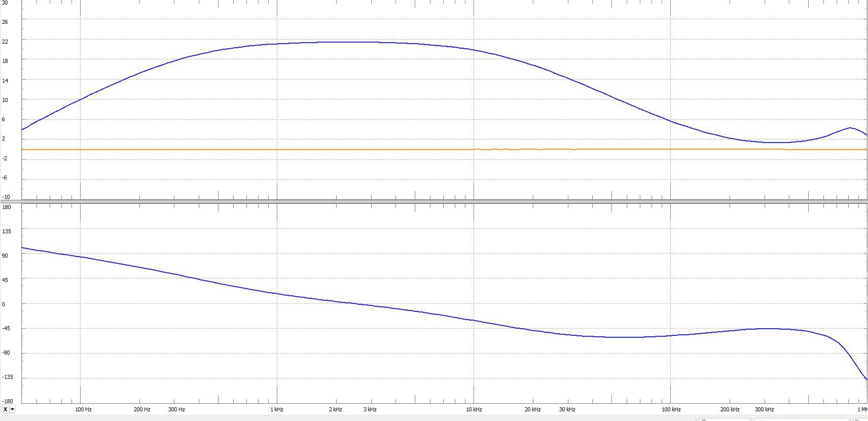Click the 10 kHz frequency axis label
Image resolution: width=868 pixels, height=421 pixels.
[474, 409]
